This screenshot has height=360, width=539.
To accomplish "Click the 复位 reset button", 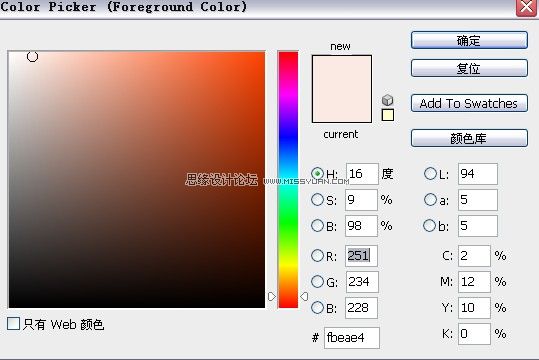I will point(469,68).
